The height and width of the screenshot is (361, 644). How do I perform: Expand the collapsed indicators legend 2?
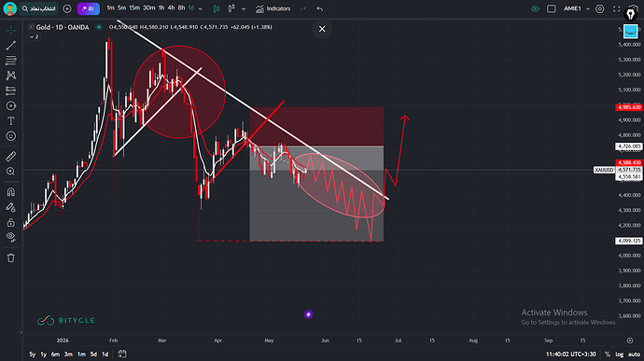(x=35, y=37)
